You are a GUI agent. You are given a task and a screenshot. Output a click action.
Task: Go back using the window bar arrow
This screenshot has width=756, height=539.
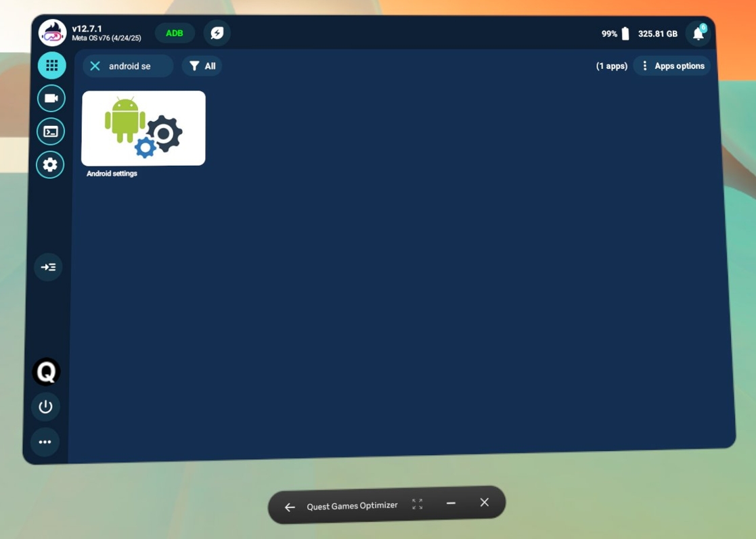click(x=290, y=507)
